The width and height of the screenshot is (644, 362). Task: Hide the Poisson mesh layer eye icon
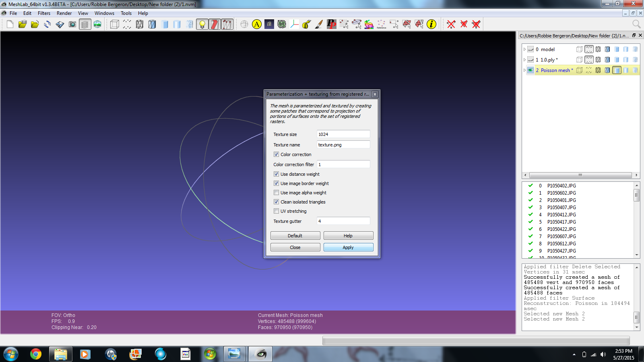530,70
